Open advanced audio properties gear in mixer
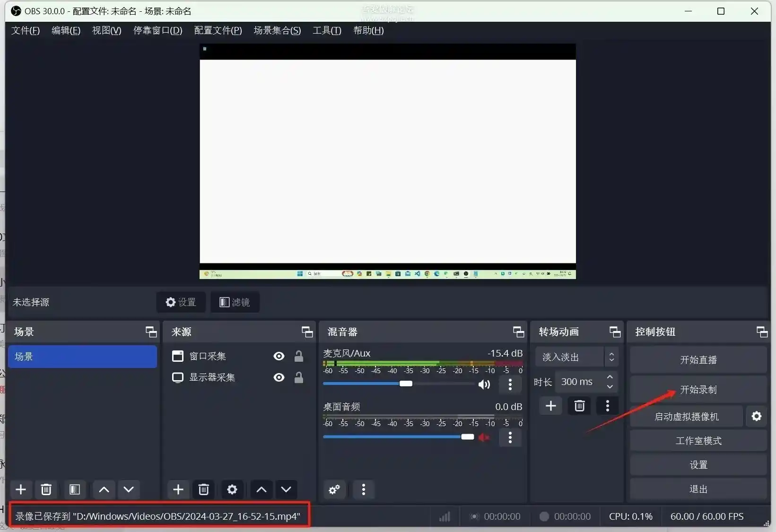 334,489
